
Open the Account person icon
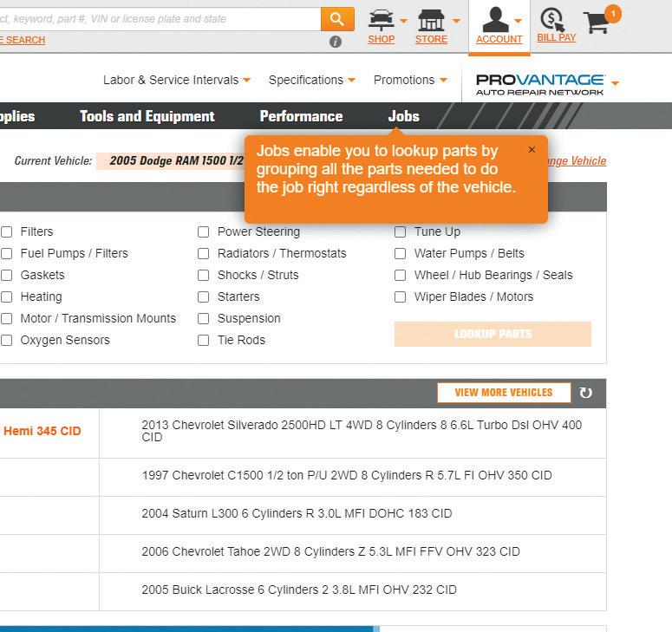click(x=495, y=19)
